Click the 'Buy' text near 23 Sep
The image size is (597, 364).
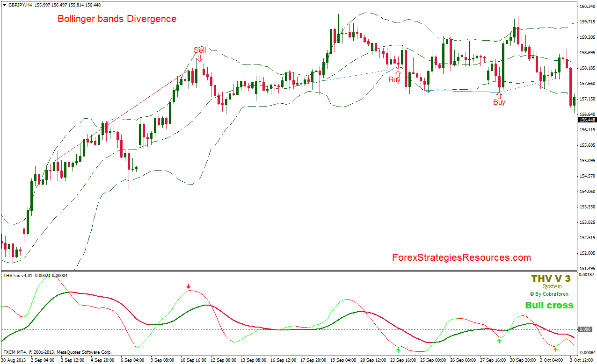(394, 80)
